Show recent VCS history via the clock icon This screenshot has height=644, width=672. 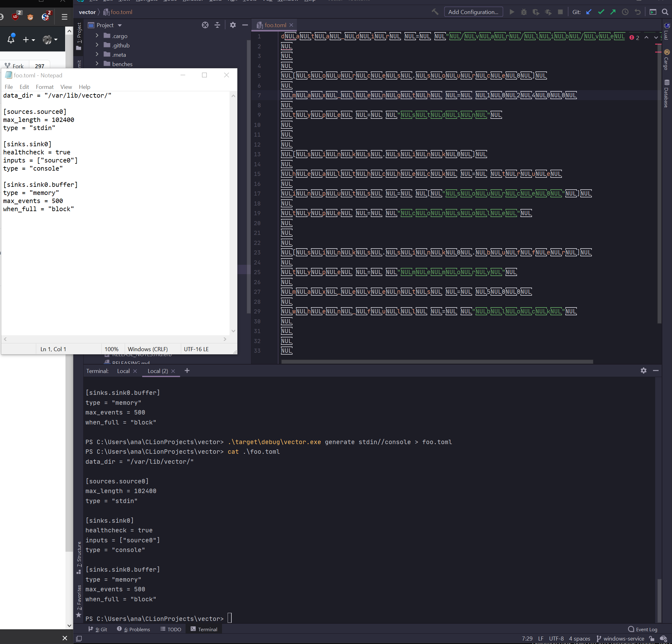625,12
